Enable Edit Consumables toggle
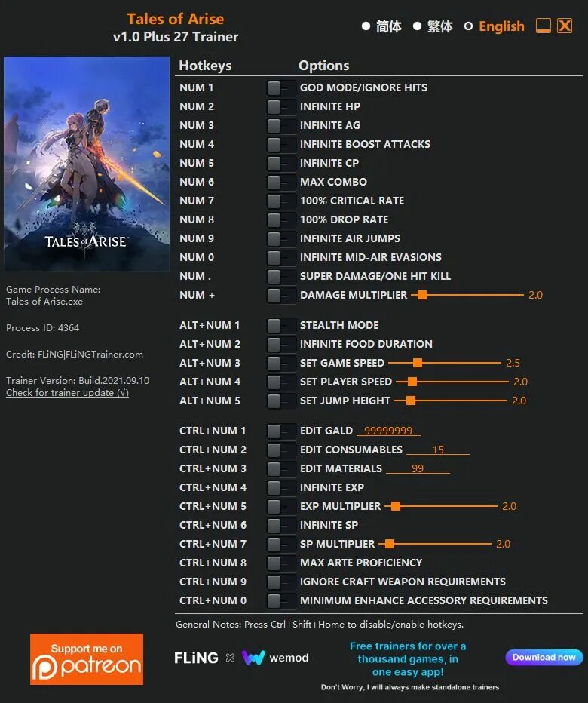Screen dimensions: 588x703 click(x=281, y=450)
